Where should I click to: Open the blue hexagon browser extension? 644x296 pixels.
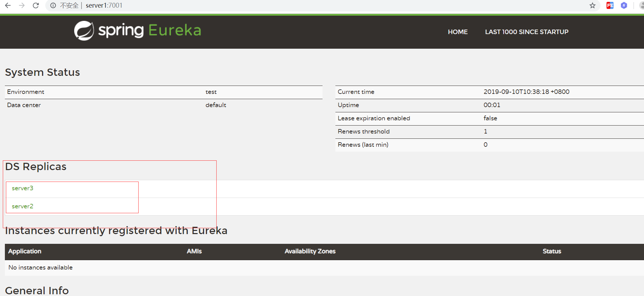tap(624, 6)
